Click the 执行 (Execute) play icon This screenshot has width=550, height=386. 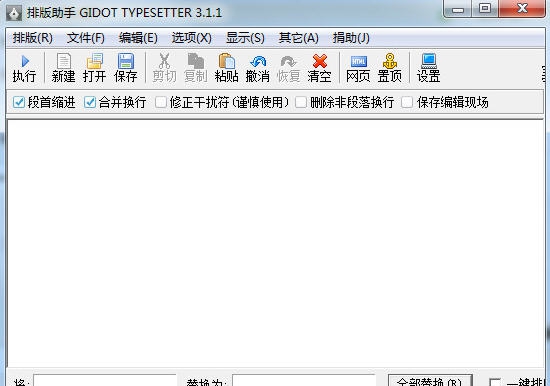(x=25, y=62)
